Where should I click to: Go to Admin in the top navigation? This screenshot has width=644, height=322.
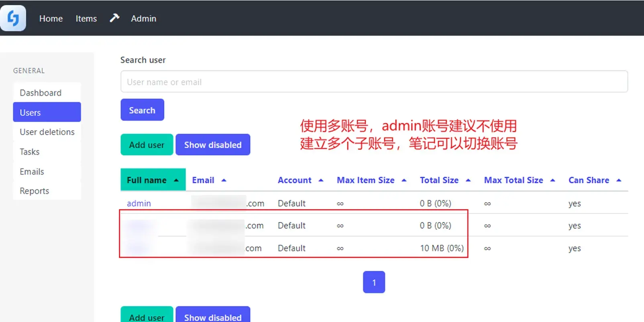click(143, 18)
